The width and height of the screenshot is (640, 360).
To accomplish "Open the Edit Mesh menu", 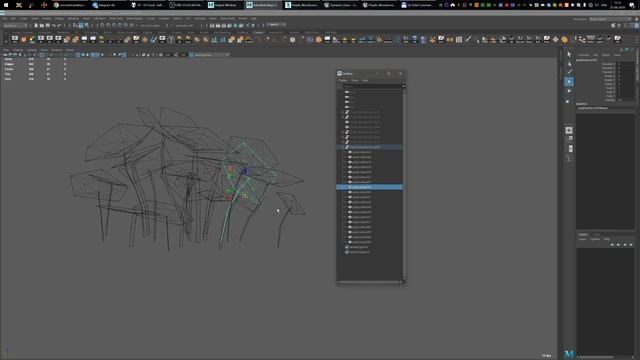I will coord(99,19).
